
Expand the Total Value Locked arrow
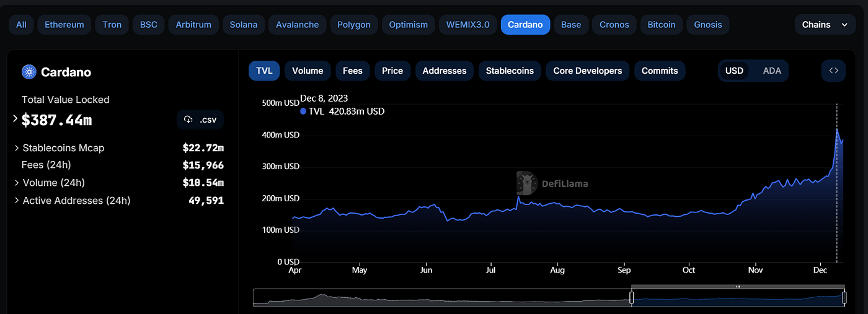pyautogui.click(x=16, y=119)
